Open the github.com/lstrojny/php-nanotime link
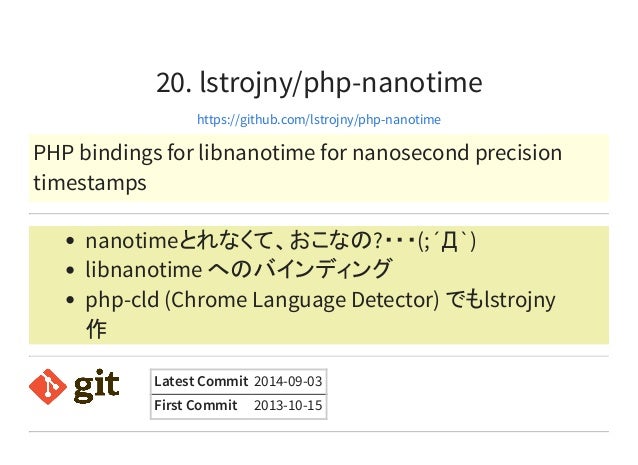 (x=319, y=120)
